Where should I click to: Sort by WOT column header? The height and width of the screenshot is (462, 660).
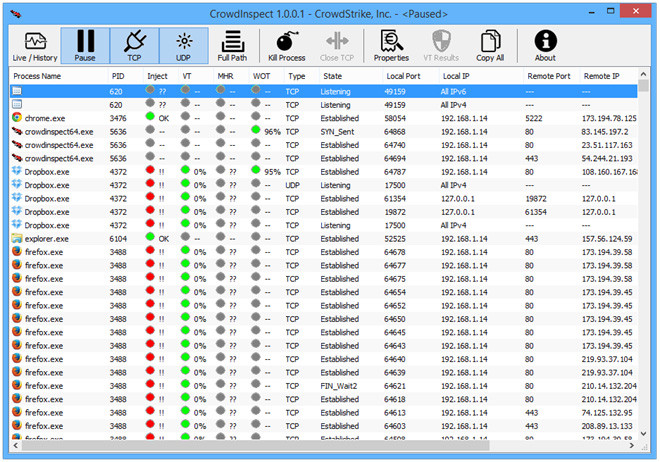(x=261, y=76)
